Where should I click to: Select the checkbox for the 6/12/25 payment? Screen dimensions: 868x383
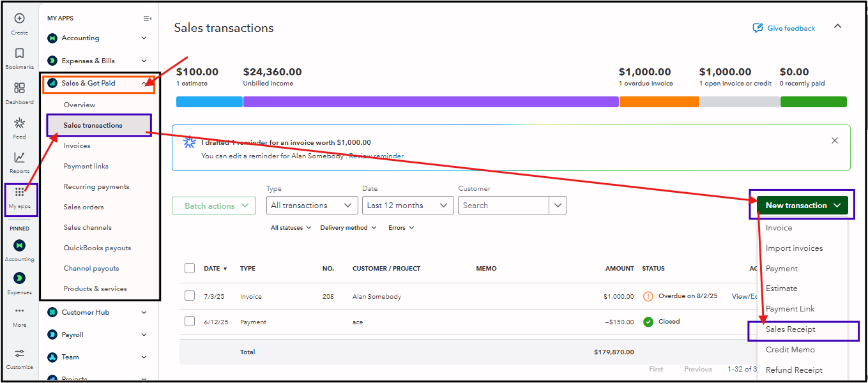click(x=190, y=321)
